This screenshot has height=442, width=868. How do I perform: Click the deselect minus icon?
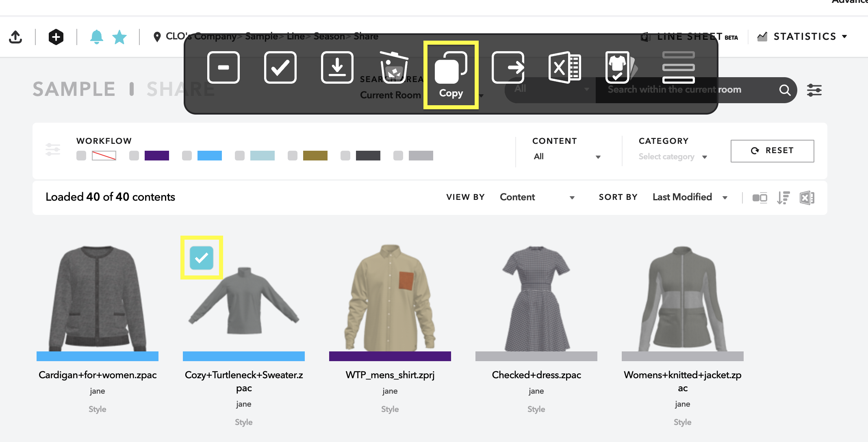(223, 67)
